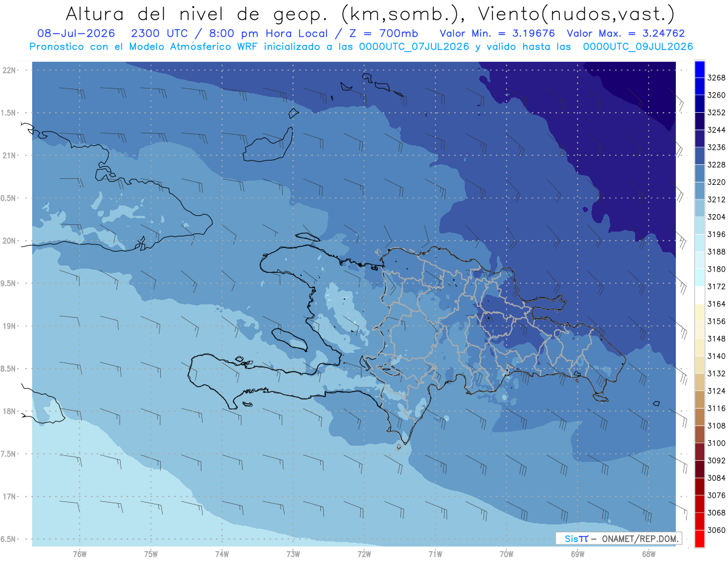Click the 'Valor Min. = 3.19676' readout
The image size is (728, 562).
(x=497, y=34)
